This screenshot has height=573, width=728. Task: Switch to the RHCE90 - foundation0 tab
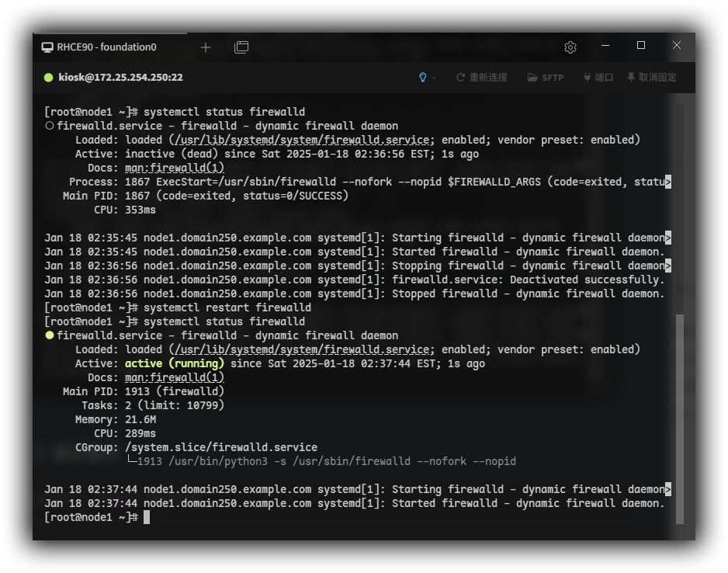[x=106, y=47]
